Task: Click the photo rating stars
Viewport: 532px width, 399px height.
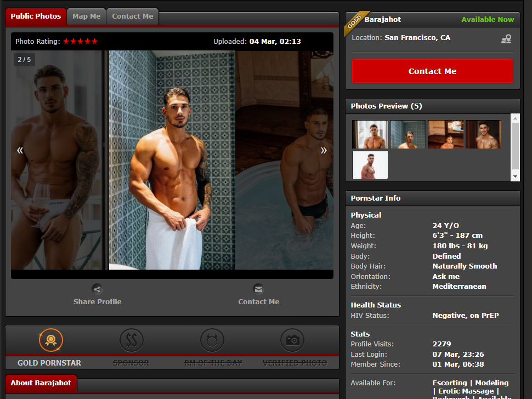Action: coord(81,41)
